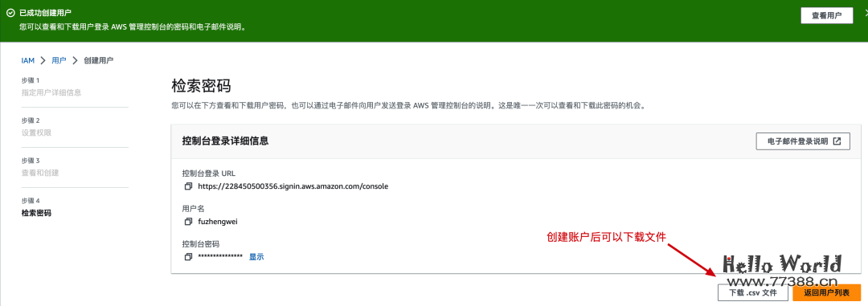Open 用户 breadcrumb link
The height and width of the screenshot is (306, 868).
coord(59,60)
